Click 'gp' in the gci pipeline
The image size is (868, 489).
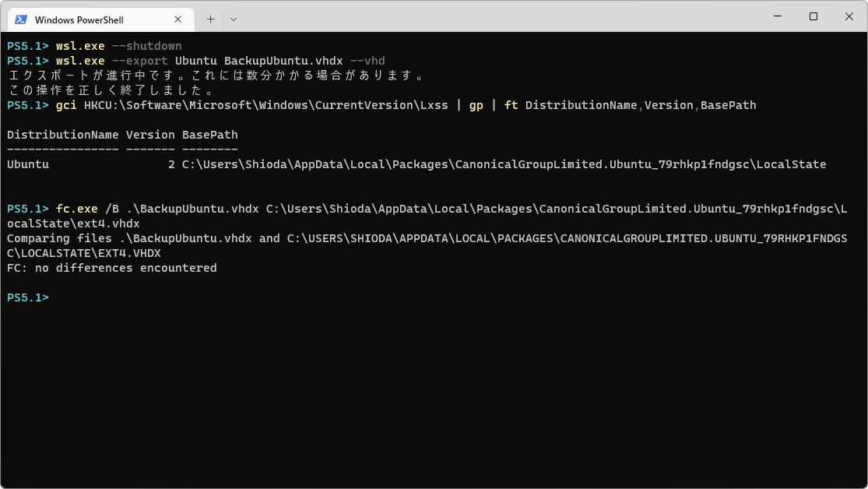coord(476,105)
